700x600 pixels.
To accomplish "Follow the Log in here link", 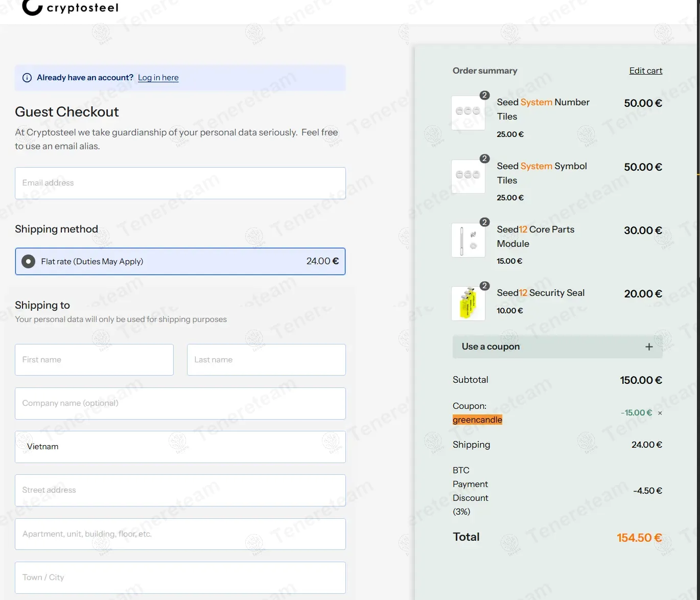I will click(x=158, y=78).
